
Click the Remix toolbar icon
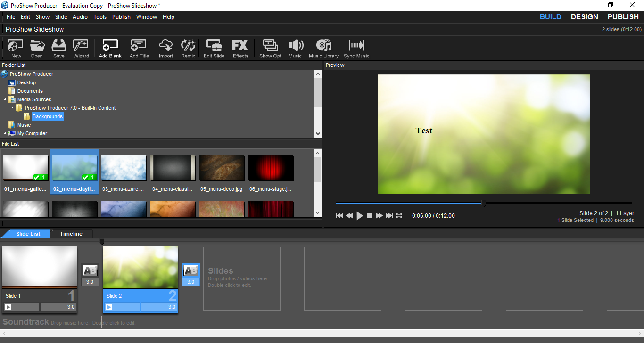pos(188,49)
